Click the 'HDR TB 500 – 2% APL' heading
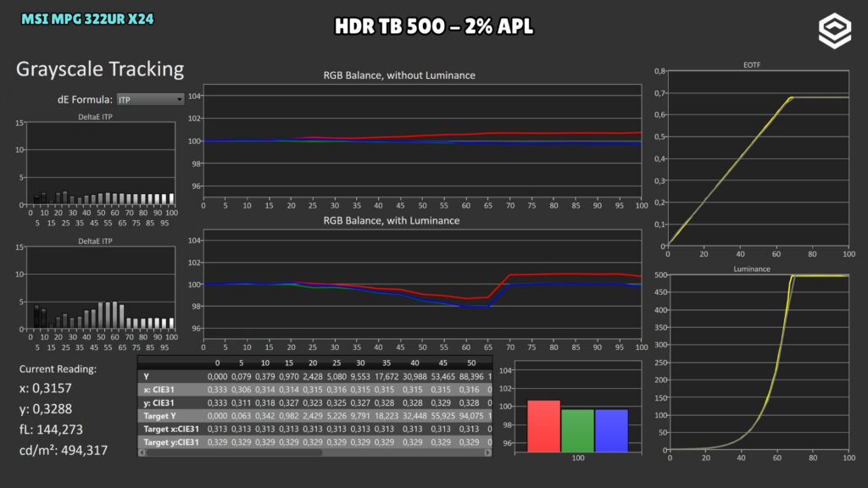Image resolution: width=868 pixels, height=488 pixels. point(434,26)
